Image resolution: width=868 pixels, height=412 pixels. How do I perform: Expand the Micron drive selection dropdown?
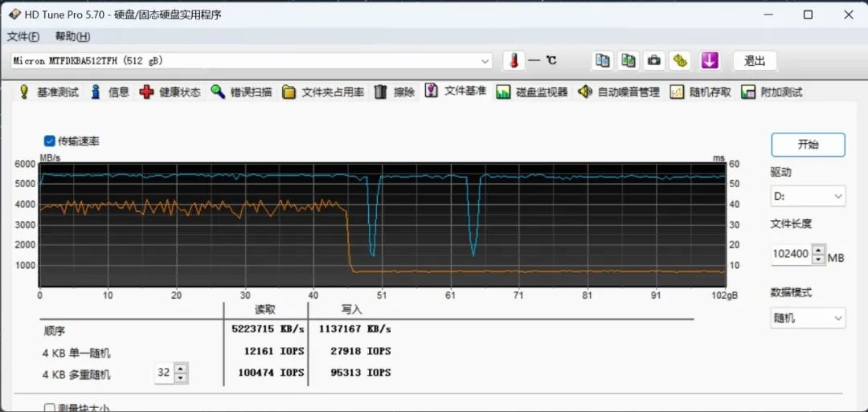pos(485,61)
